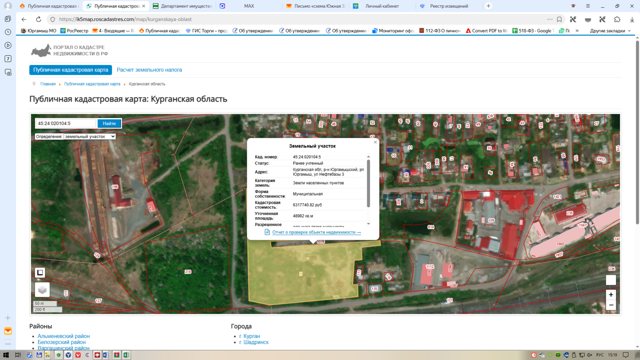This screenshot has height=360, width=640.
Task: Open the object type search dropdown
Action: click(x=75, y=136)
